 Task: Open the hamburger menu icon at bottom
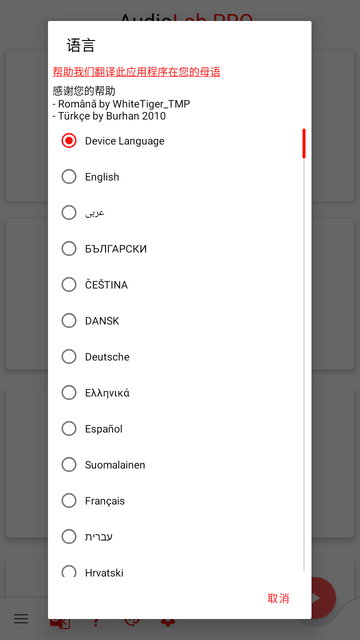(21, 619)
